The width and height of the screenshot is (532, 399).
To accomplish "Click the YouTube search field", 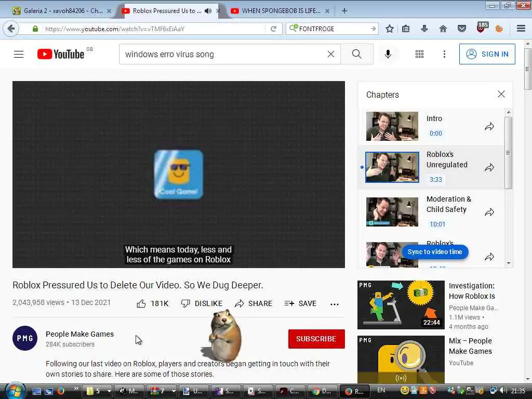I will pos(224,54).
